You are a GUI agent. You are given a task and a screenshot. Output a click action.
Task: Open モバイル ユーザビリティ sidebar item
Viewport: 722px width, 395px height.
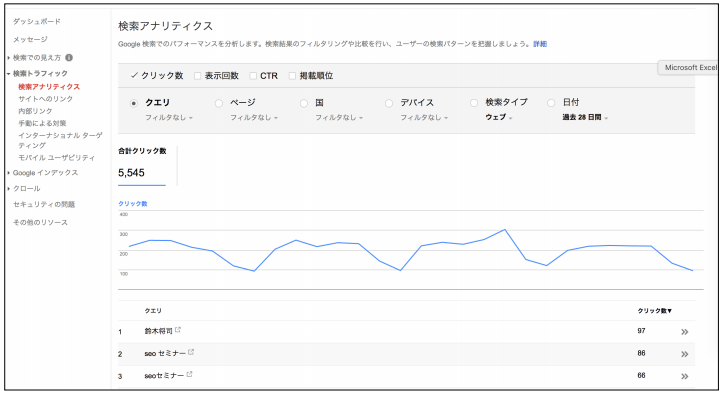57,157
